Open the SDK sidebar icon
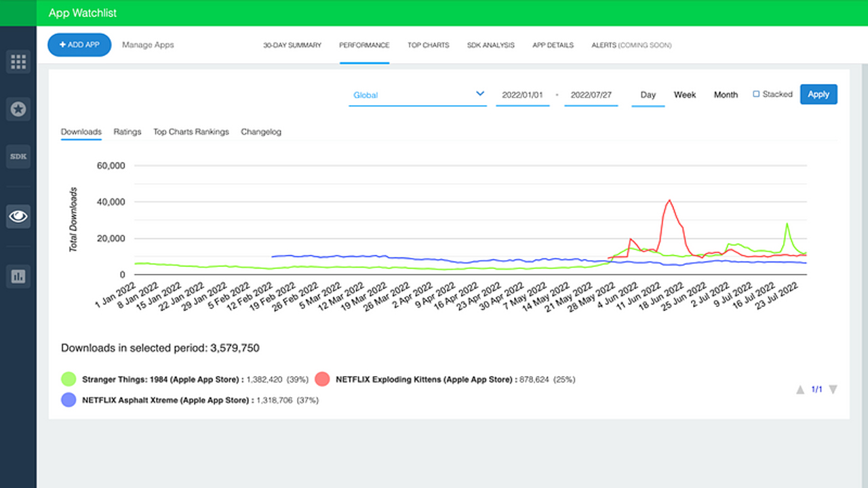 point(18,157)
